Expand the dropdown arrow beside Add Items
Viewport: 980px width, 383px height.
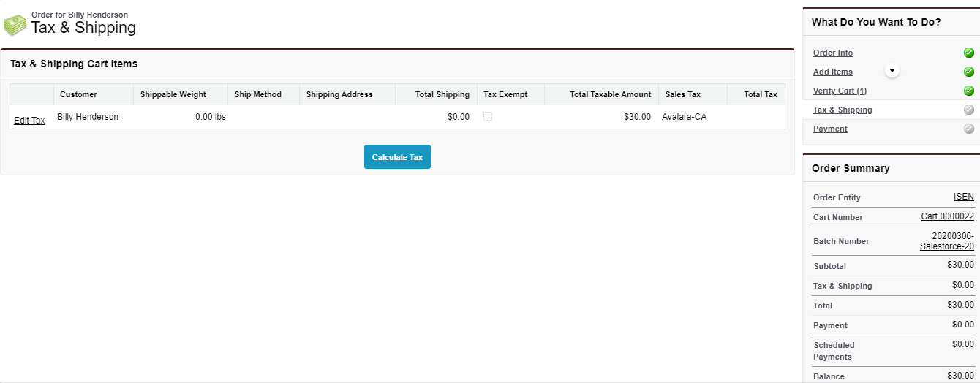tap(892, 71)
